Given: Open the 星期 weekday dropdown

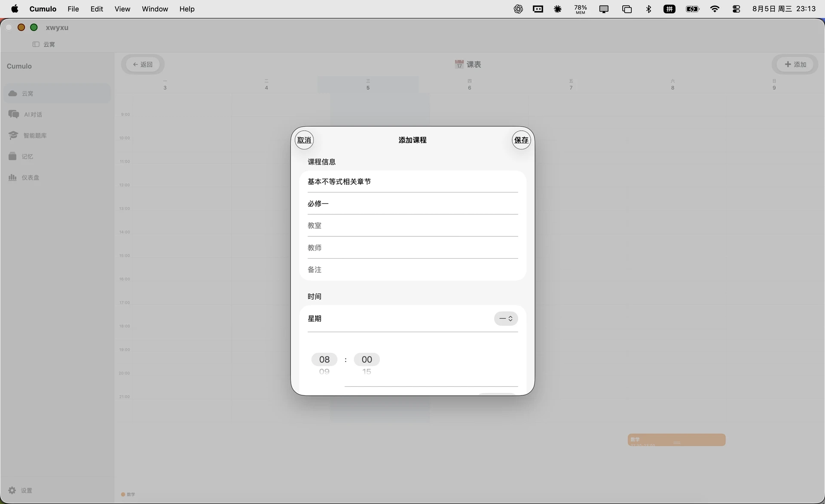Looking at the screenshot, I should [x=506, y=319].
